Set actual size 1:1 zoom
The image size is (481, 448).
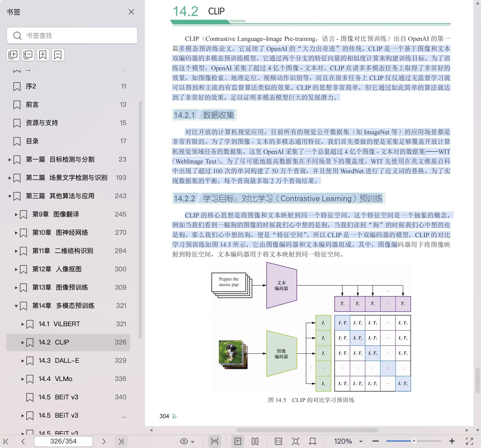coord(278,441)
